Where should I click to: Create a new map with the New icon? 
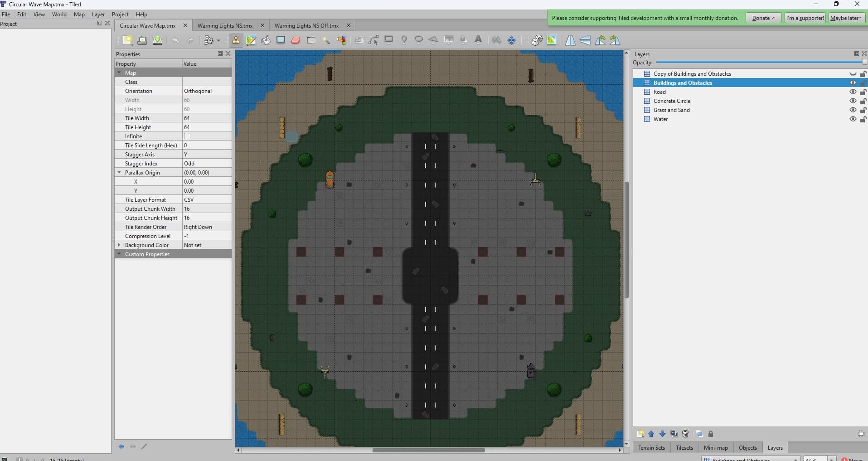coord(128,40)
